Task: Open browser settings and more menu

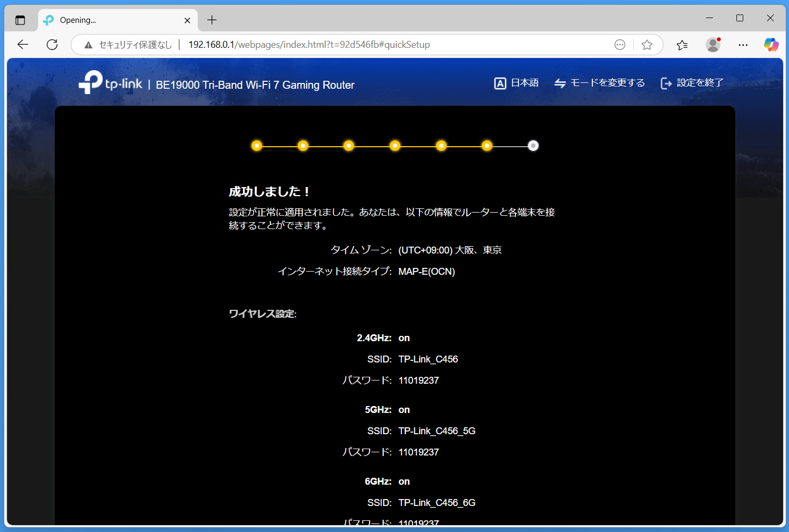Action: tap(743, 45)
